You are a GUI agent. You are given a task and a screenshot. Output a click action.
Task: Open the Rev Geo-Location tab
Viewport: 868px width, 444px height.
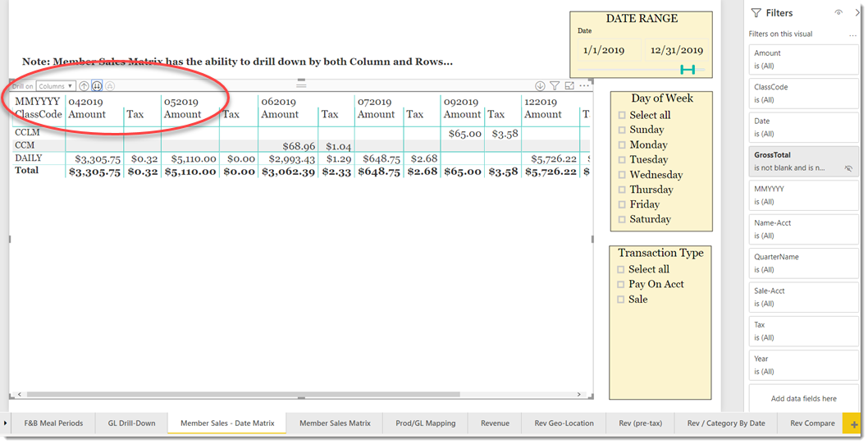coord(564,423)
